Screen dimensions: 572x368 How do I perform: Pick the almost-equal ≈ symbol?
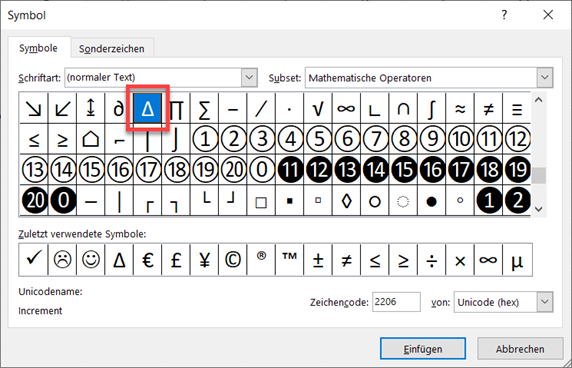coord(460,109)
